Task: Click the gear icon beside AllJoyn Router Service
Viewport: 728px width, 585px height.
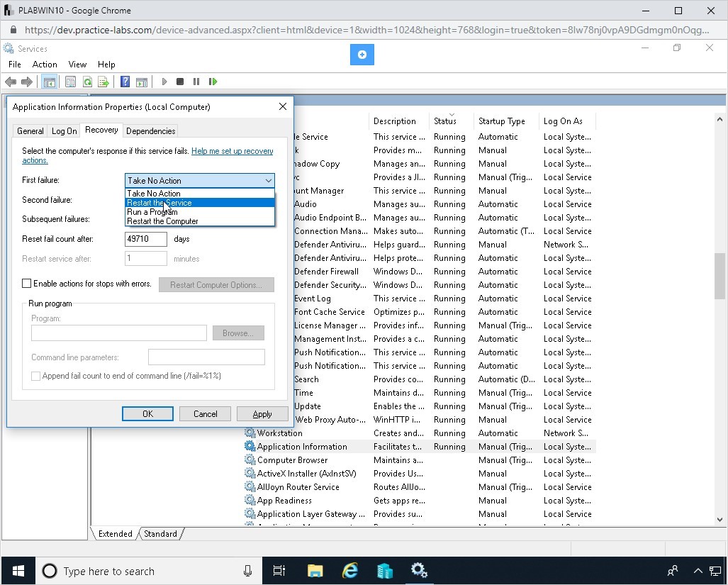Action: (250, 486)
